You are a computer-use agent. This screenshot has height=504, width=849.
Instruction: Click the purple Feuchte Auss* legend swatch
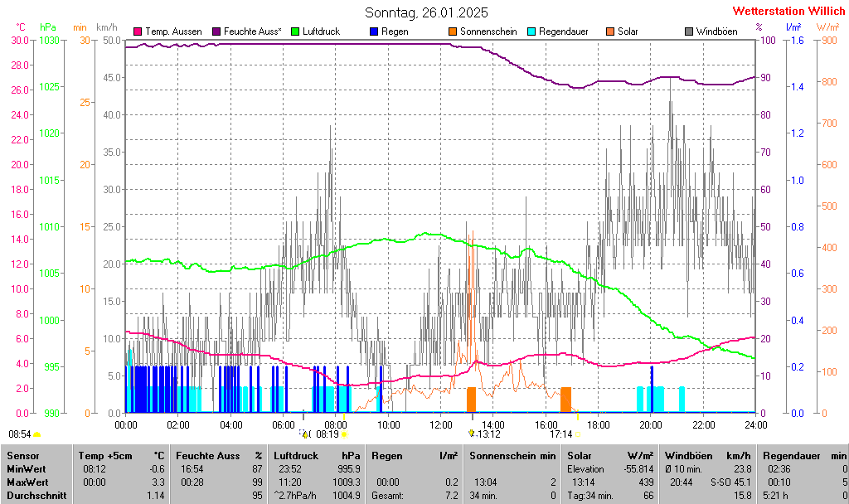tap(216, 31)
